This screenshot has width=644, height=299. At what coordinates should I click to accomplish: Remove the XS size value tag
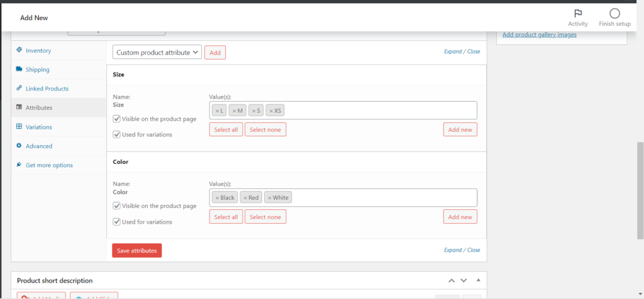click(271, 111)
